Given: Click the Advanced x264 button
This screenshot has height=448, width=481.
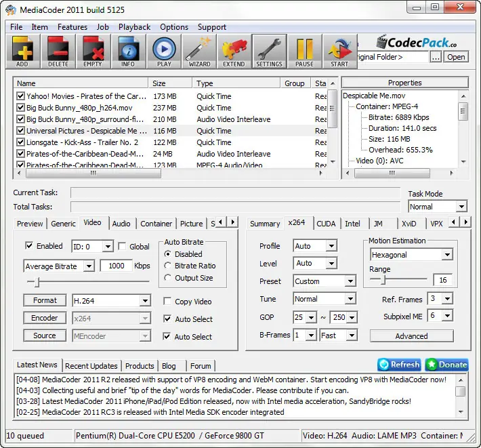Looking at the screenshot, I should [411, 336].
